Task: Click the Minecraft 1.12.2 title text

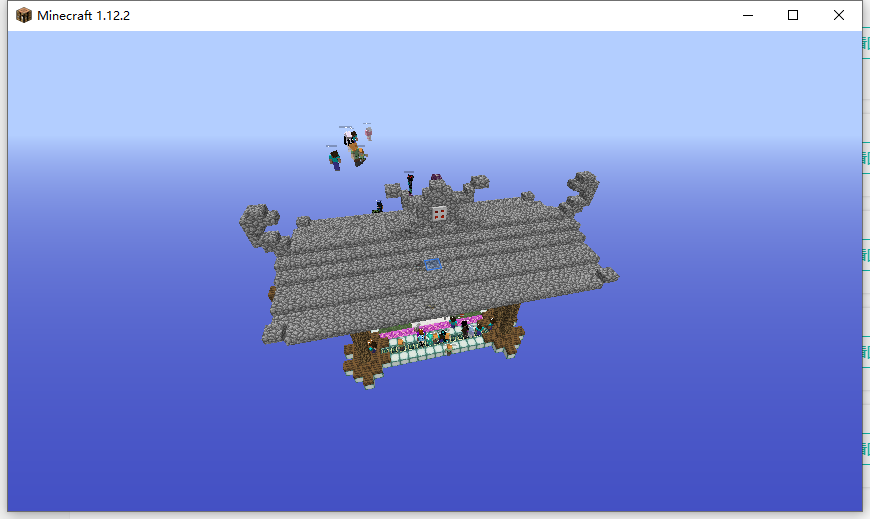Action: click(83, 16)
